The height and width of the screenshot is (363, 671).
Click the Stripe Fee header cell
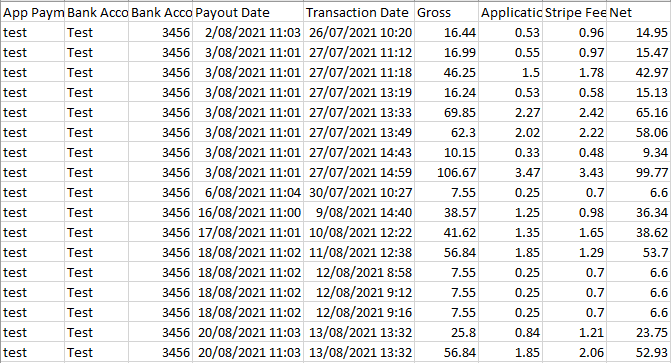pos(574,12)
